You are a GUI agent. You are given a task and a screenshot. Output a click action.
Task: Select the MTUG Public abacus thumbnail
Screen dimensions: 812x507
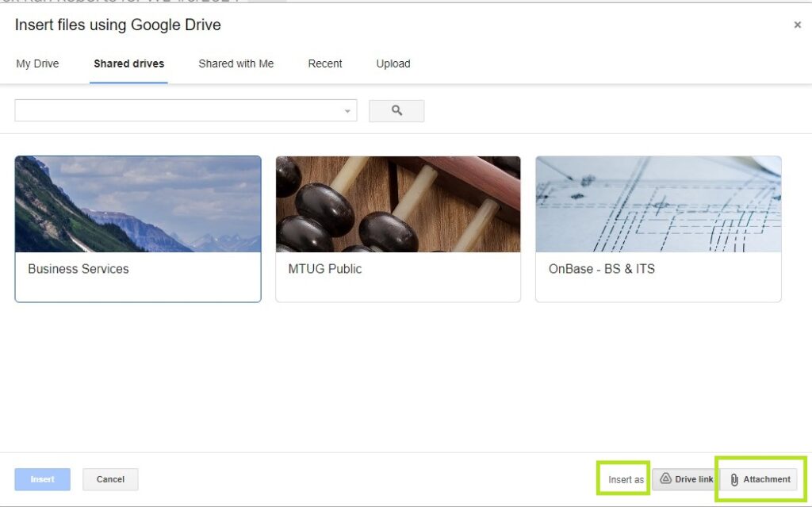pyautogui.click(x=398, y=204)
